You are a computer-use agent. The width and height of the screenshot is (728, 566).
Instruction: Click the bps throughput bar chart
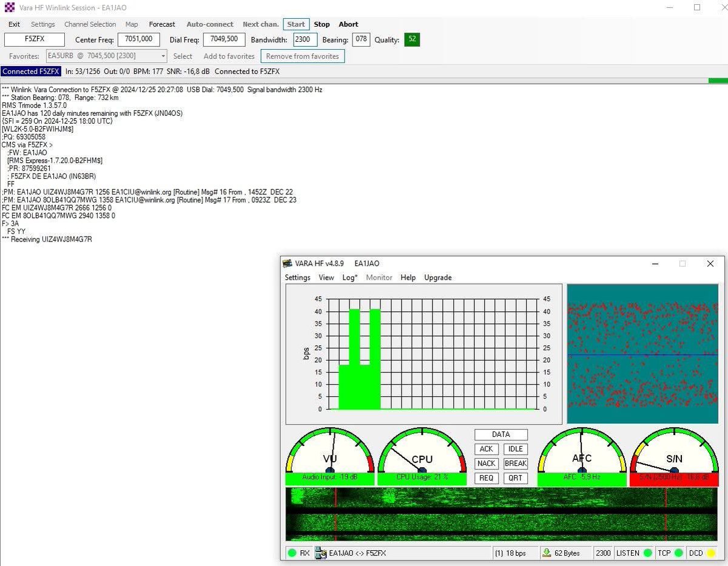tap(424, 354)
